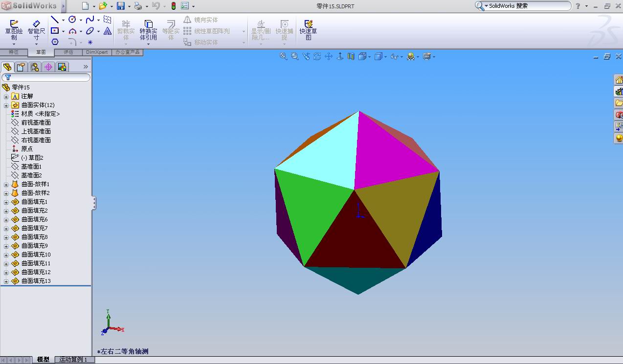Screen dimensions: 623x364
Task: Click the 快速草图 rapid sketch tool
Action: [308, 30]
